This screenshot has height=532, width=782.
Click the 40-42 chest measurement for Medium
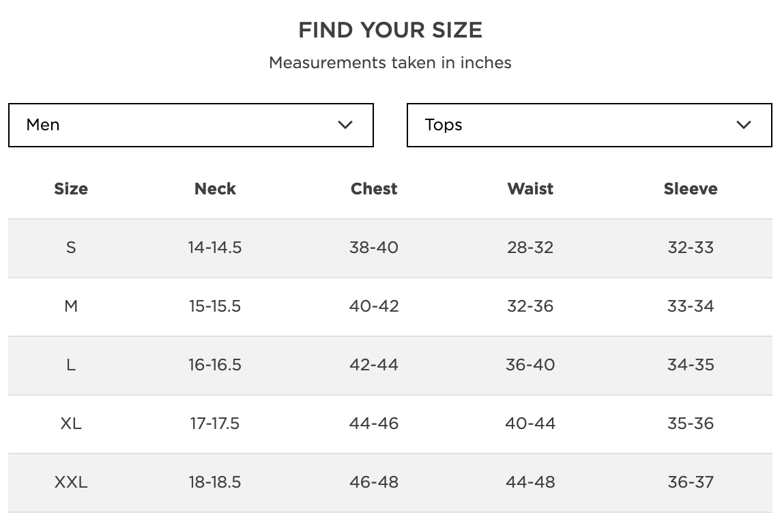pyautogui.click(x=374, y=306)
